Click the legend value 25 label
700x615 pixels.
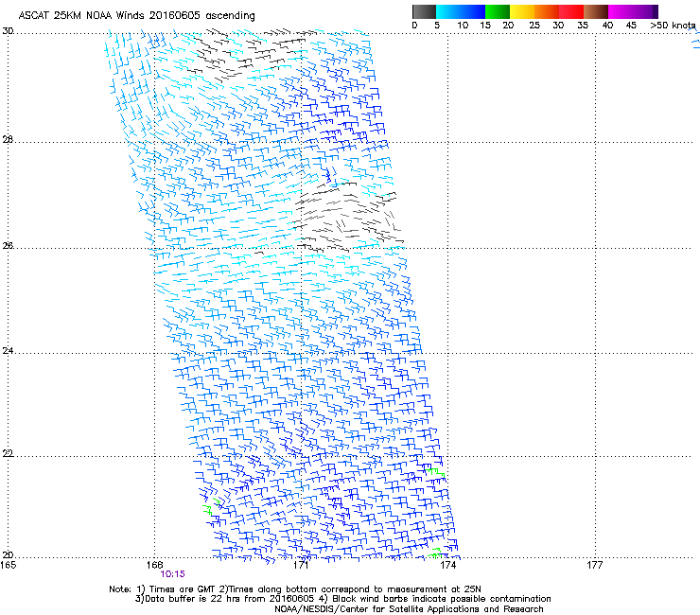[x=534, y=26]
